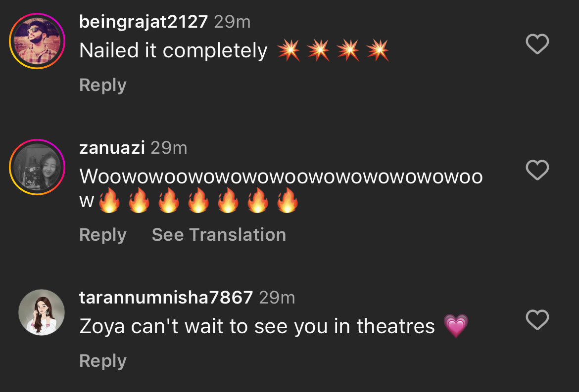This screenshot has width=579, height=392.
Task: View zanuazi's story ring avatar
Action: (37, 167)
